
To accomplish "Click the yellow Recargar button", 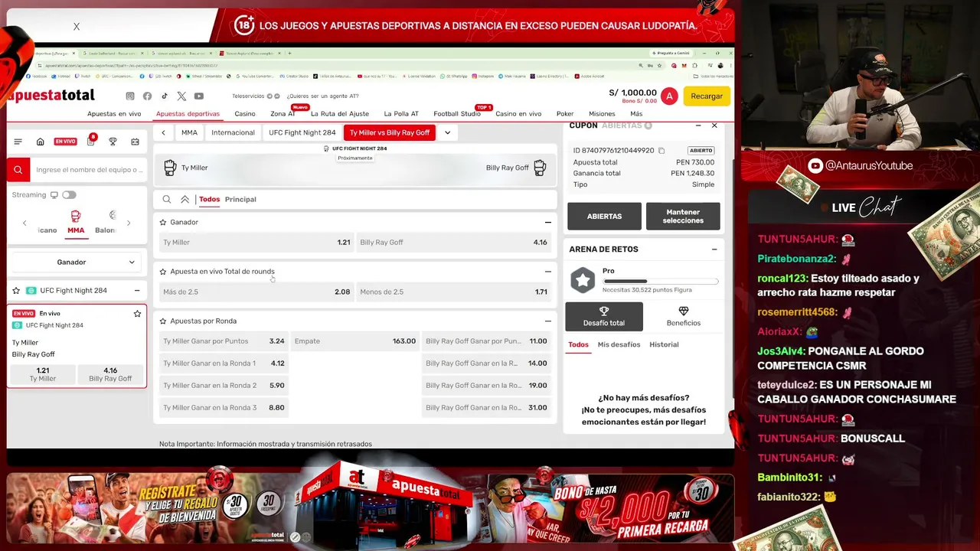I will tap(707, 96).
